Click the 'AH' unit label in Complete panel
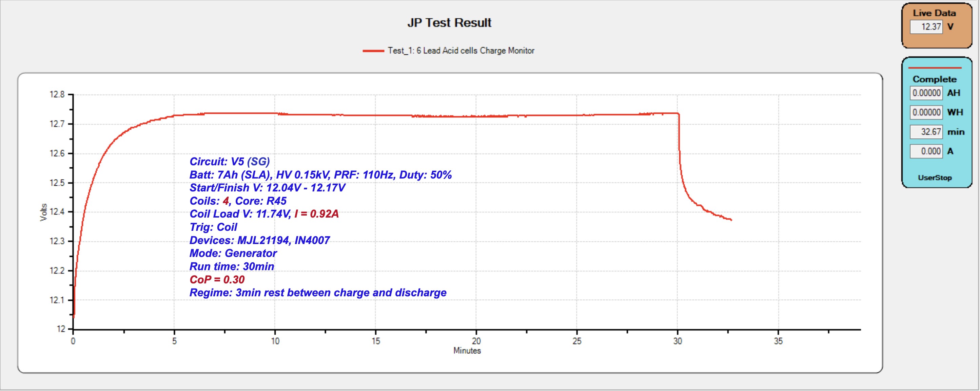The width and height of the screenshot is (980, 391). pyautogui.click(x=953, y=93)
